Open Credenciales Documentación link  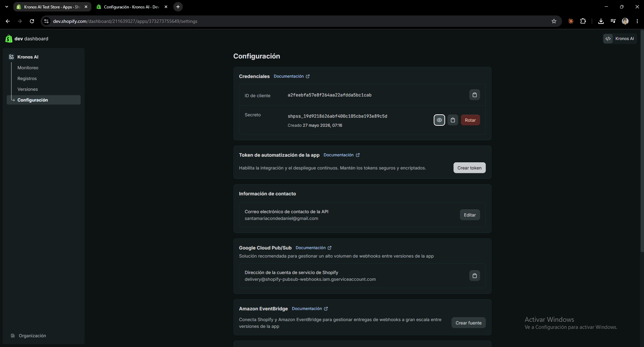pyautogui.click(x=292, y=76)
